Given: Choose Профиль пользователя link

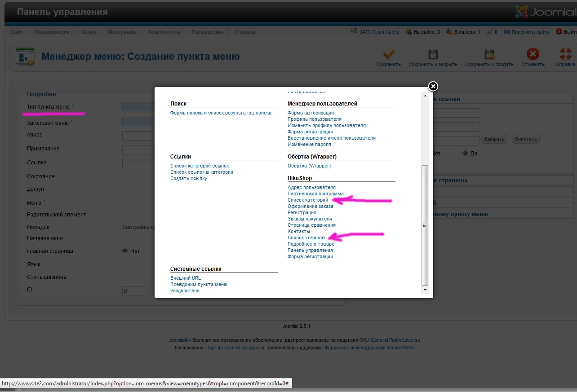Looking at the screenshot, I should (315, 119).
